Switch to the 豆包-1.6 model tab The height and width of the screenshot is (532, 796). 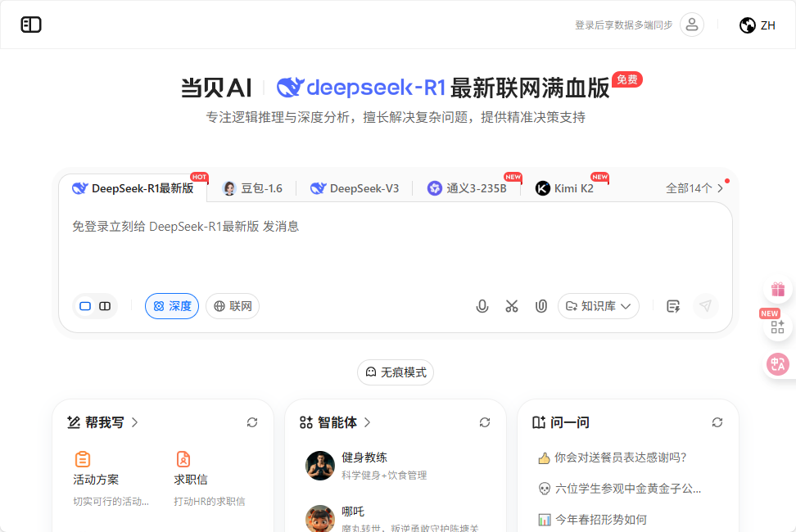[x=253, y=188]
